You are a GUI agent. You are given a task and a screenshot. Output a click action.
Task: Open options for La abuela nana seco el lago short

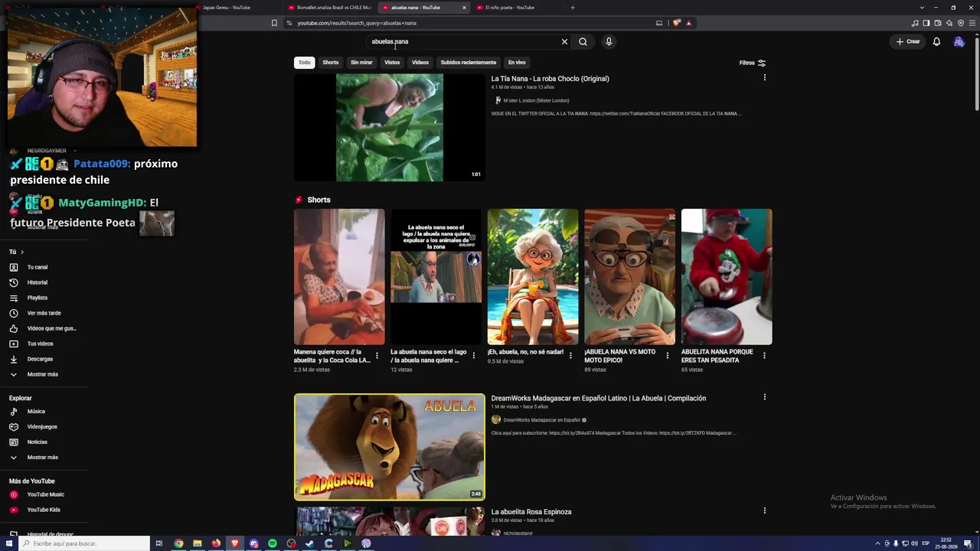click(473, 356)
